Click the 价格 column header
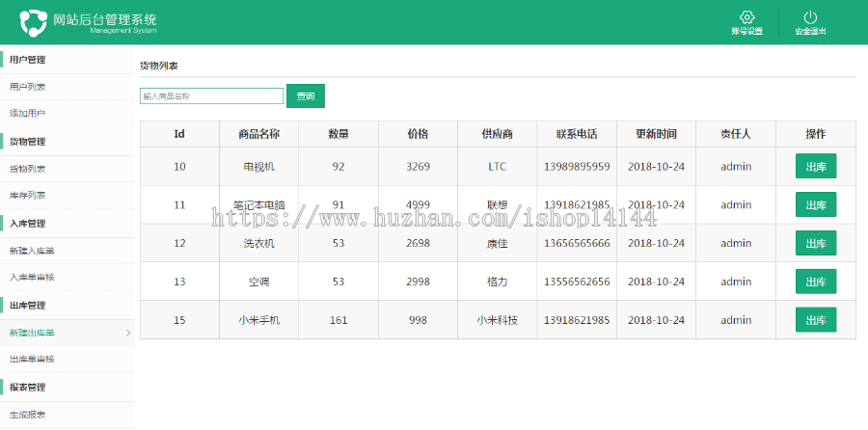Image resolution: width=868 pixels, height=430 pixels. 418,134
